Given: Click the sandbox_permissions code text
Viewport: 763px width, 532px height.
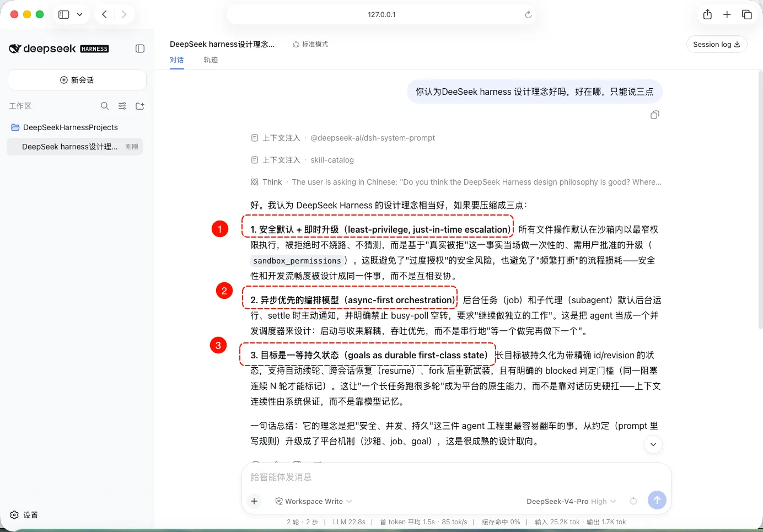Looking at the screenshot, I should click(297, 261).
